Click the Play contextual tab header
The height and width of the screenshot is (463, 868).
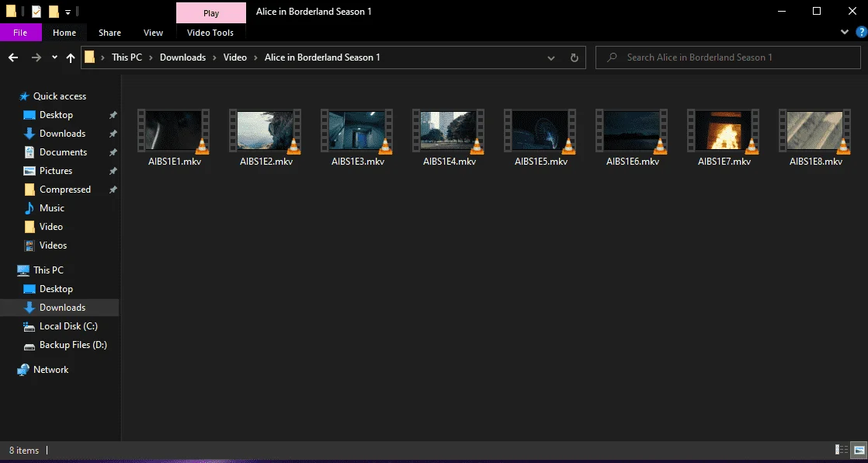211,12
